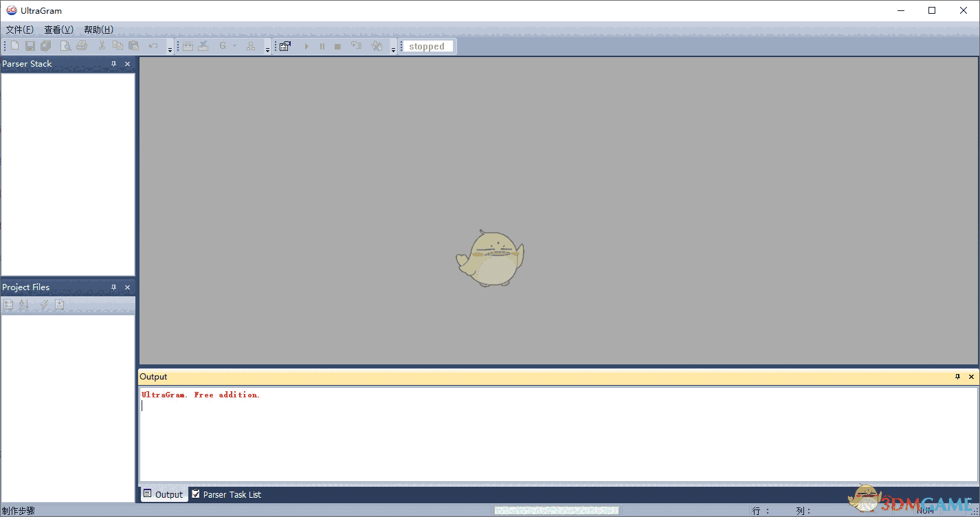Screen dimensions: 980x517
Task: Click the step into toolbar icon
Action: point(356,46)
